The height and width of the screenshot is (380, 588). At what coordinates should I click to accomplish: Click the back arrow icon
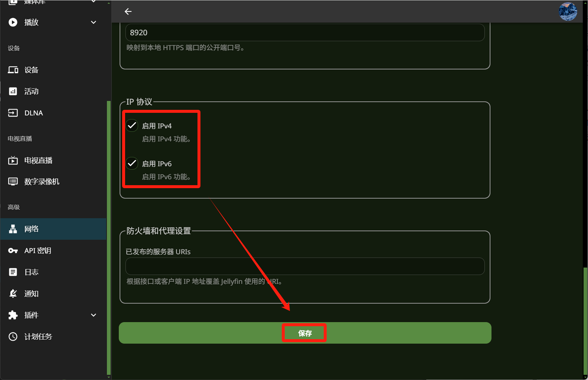click(x=128, y=12)
